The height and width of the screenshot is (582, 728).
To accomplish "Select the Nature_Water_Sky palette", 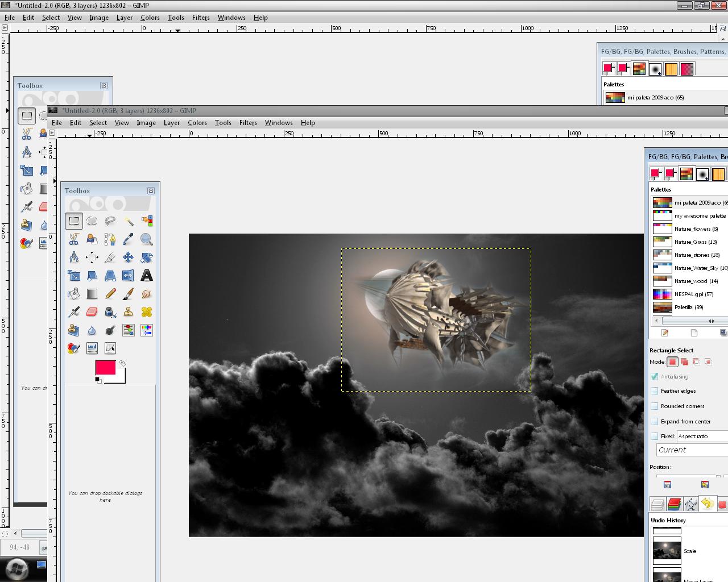I will (x=690, y=268).
